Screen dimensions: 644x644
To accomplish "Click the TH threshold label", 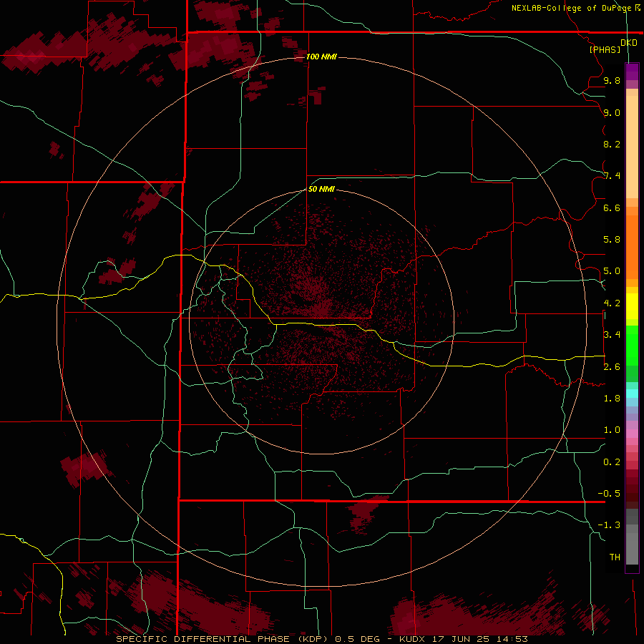I will click(615, 557).
